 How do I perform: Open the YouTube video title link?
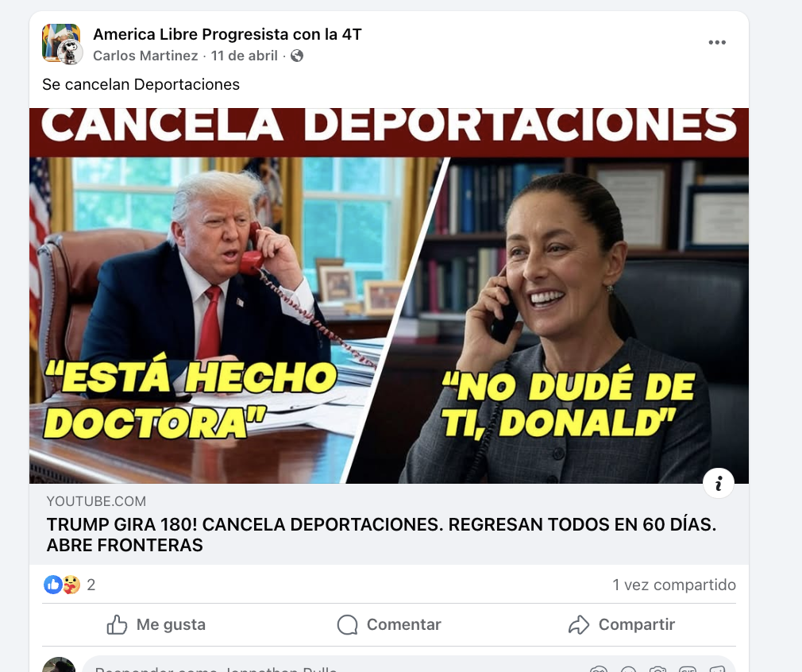382,535
